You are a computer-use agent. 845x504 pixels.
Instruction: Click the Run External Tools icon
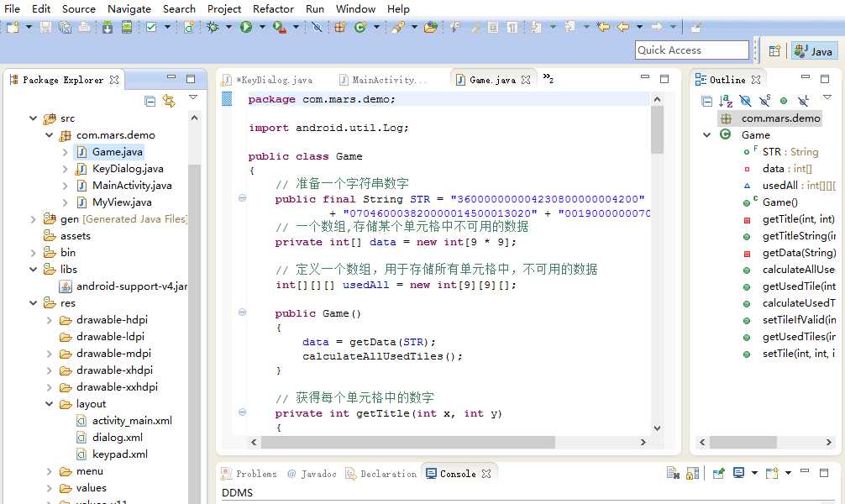pyautogui.click(x=279, y=26)
